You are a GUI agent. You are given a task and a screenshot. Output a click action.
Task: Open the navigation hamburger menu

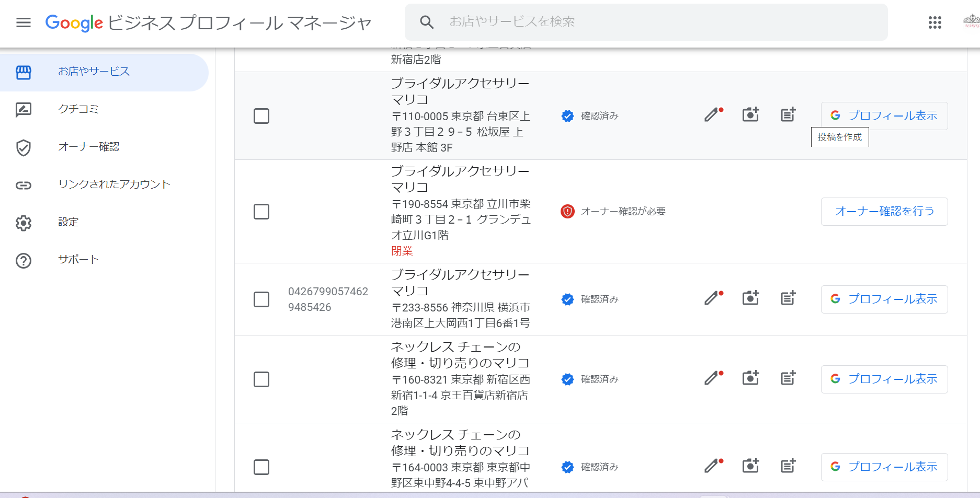[23, 22]
